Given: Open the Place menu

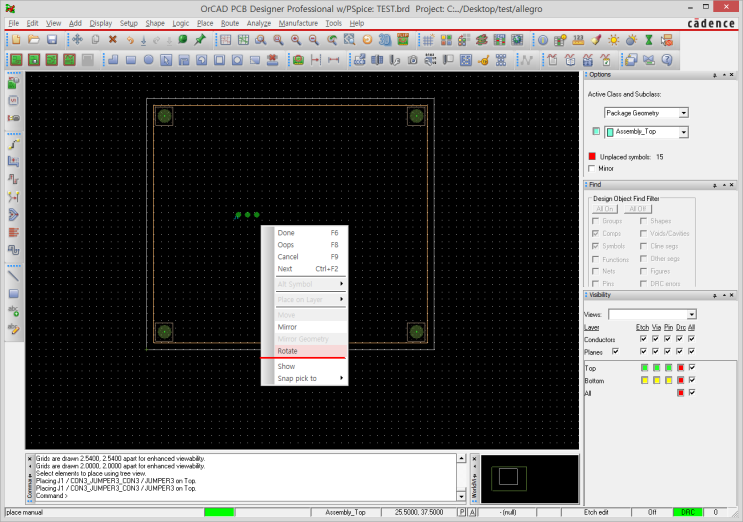Looking at the screenshot, I should click(x=205, y=23).
